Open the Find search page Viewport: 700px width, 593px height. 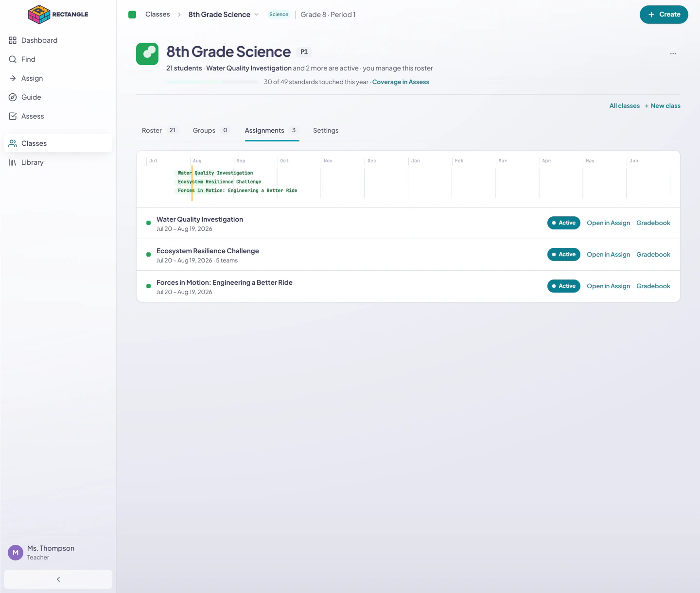point(58,59)
